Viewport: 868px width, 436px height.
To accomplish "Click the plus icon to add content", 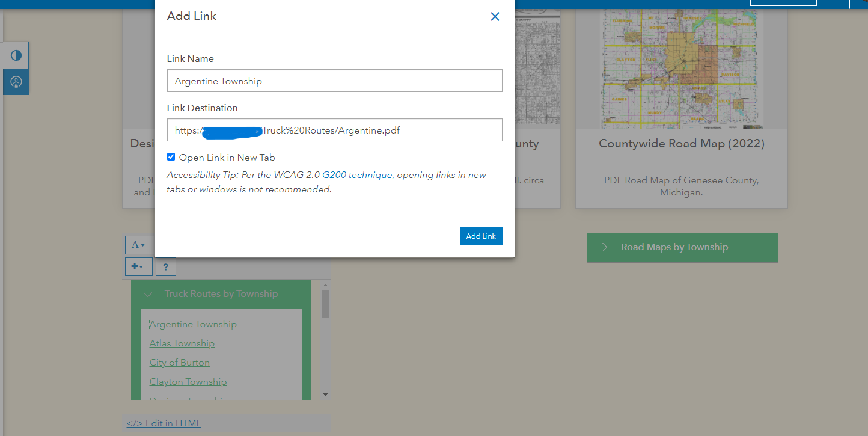I will (135, 266).
